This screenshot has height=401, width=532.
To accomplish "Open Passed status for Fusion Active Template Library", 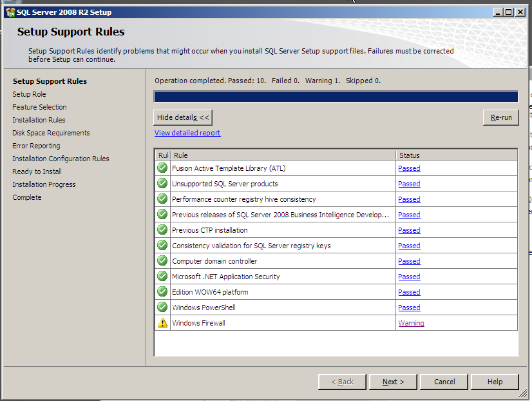I will (x=409, y=168).
